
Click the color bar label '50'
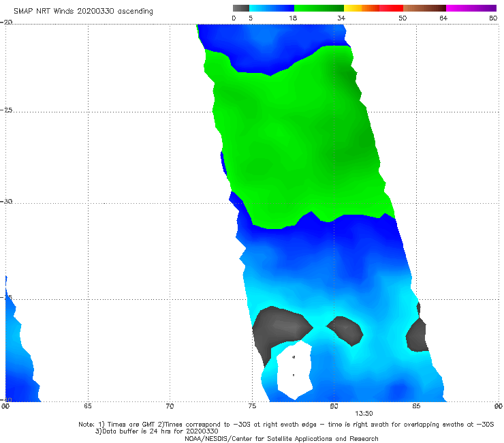pos(403,18)
